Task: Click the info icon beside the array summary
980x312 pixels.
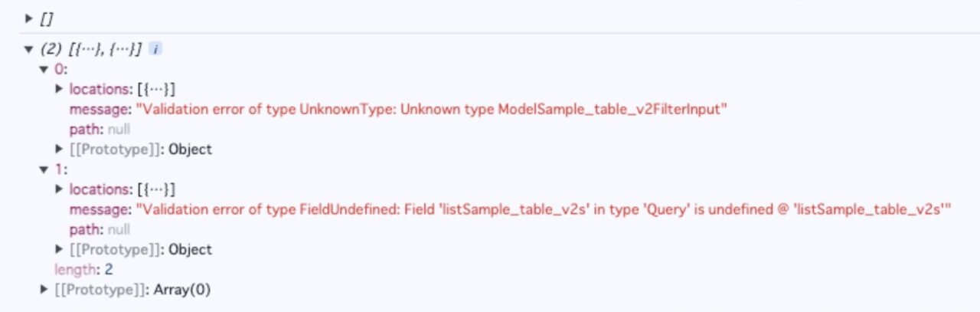Action: point(155,49)
